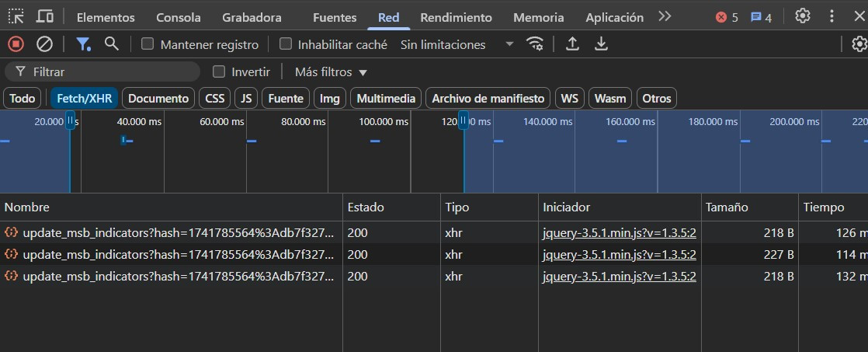The height and width of the screenshot is (352, 868).
Task: Enable the Mantener registro checkbox
Action: (x=148, y=44)
